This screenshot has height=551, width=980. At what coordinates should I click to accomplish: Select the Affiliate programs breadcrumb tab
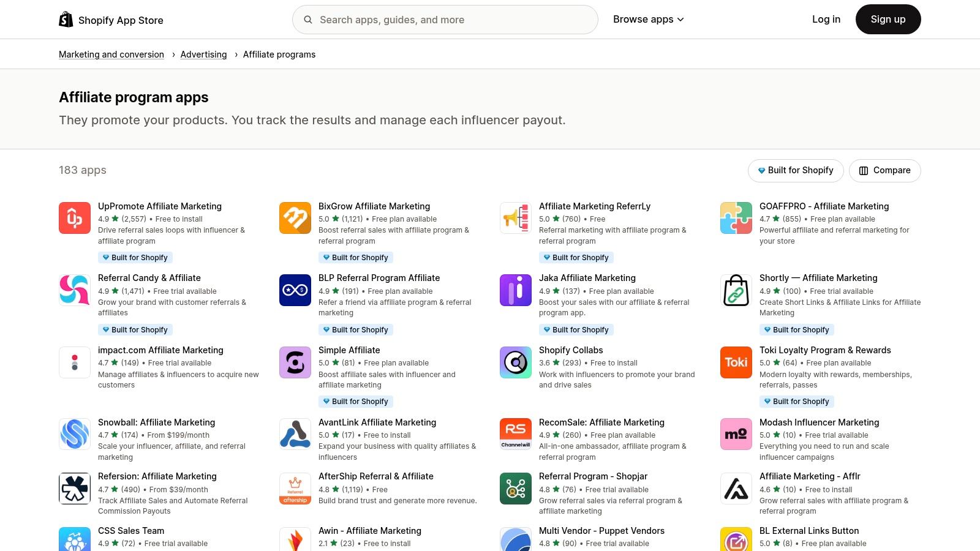point(279,54)
